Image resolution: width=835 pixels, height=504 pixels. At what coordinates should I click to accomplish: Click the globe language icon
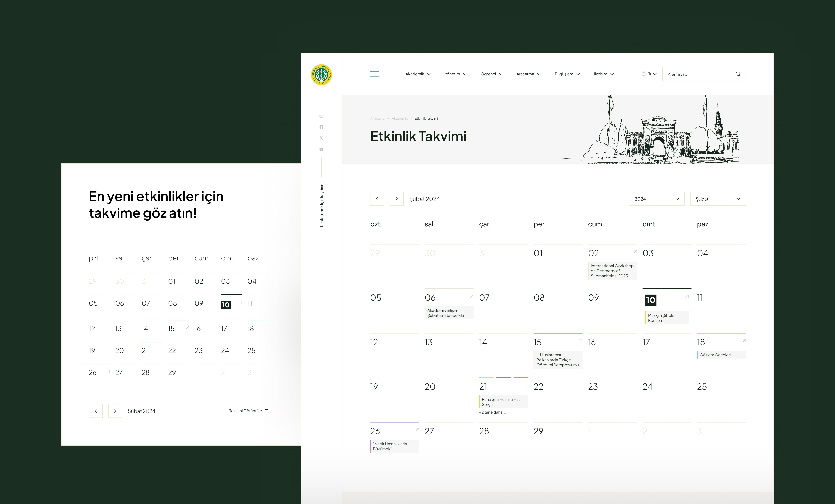644,74
